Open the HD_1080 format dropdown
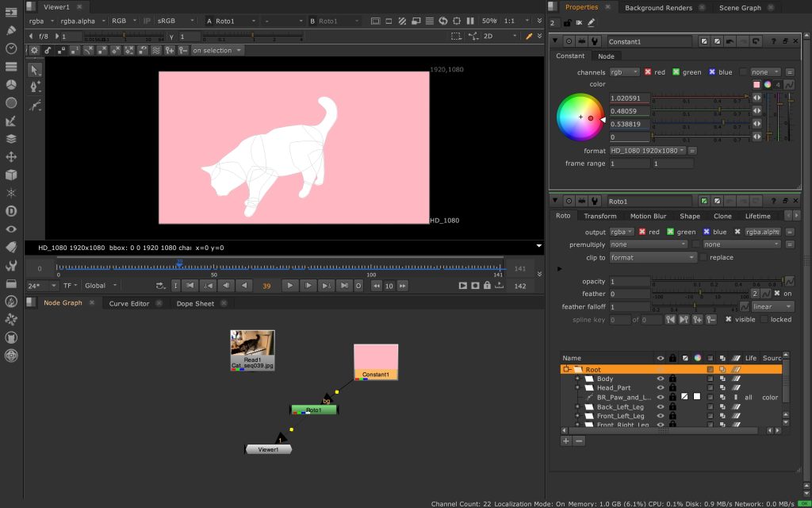 coord(647,150)
